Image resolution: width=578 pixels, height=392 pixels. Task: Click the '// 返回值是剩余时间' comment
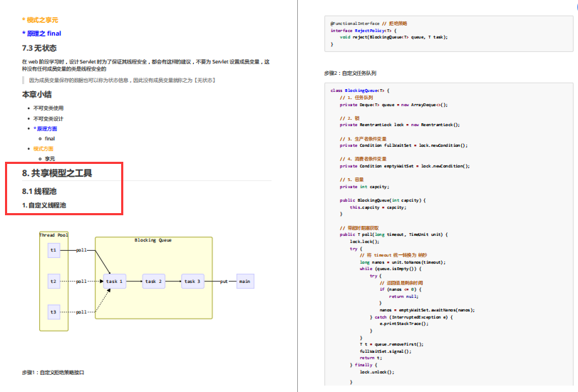point(401,283)
